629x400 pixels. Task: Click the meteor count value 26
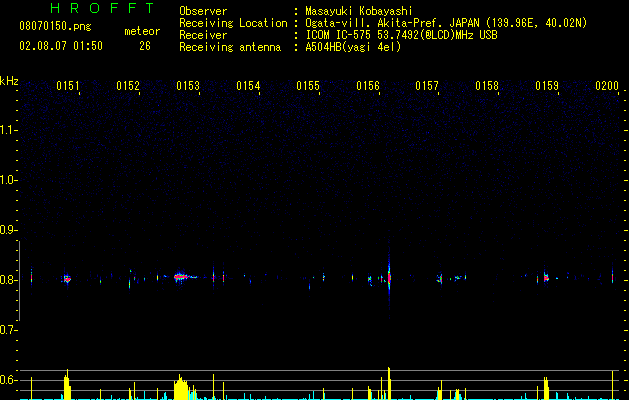(x=145, y=46)
